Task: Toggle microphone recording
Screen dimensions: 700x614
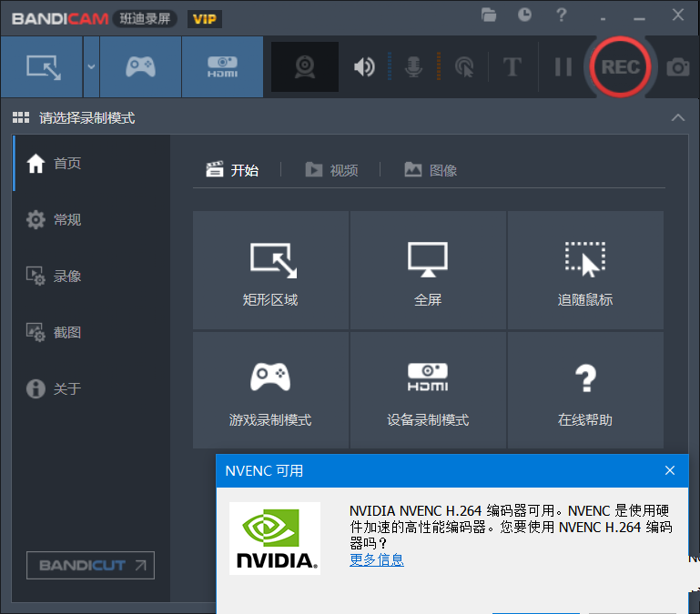Action: [x=414, y=66]
